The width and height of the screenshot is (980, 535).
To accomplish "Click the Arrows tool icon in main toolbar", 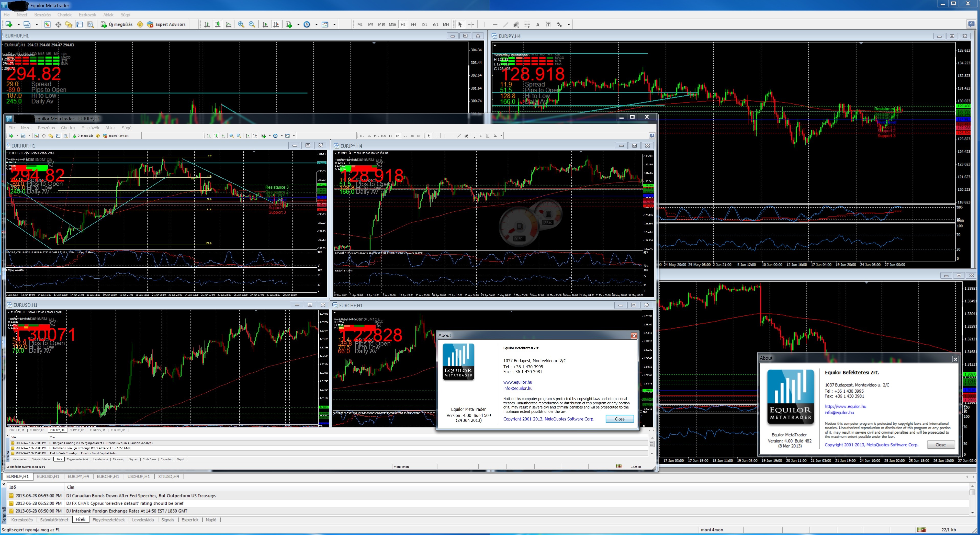I will point(559,24).
